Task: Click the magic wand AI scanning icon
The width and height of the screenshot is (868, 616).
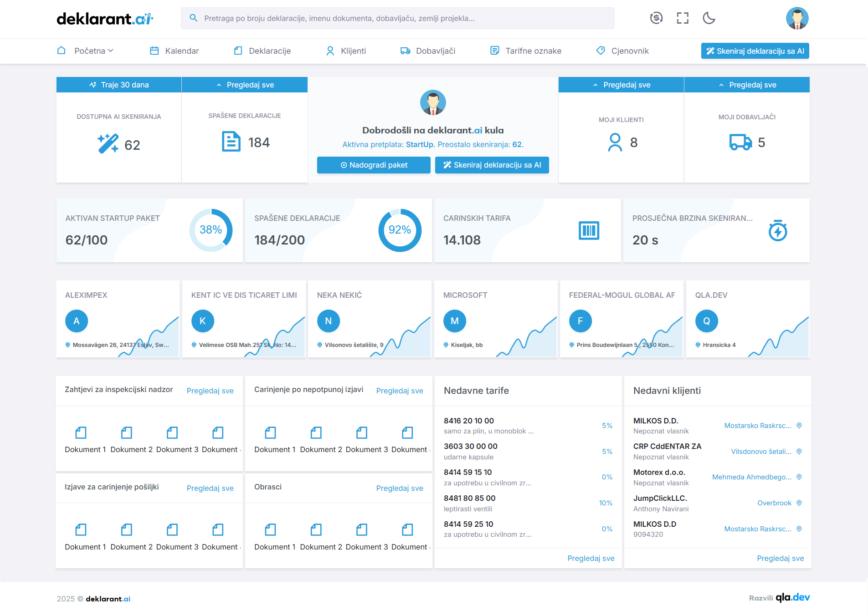Action: [x=108, y=144]
